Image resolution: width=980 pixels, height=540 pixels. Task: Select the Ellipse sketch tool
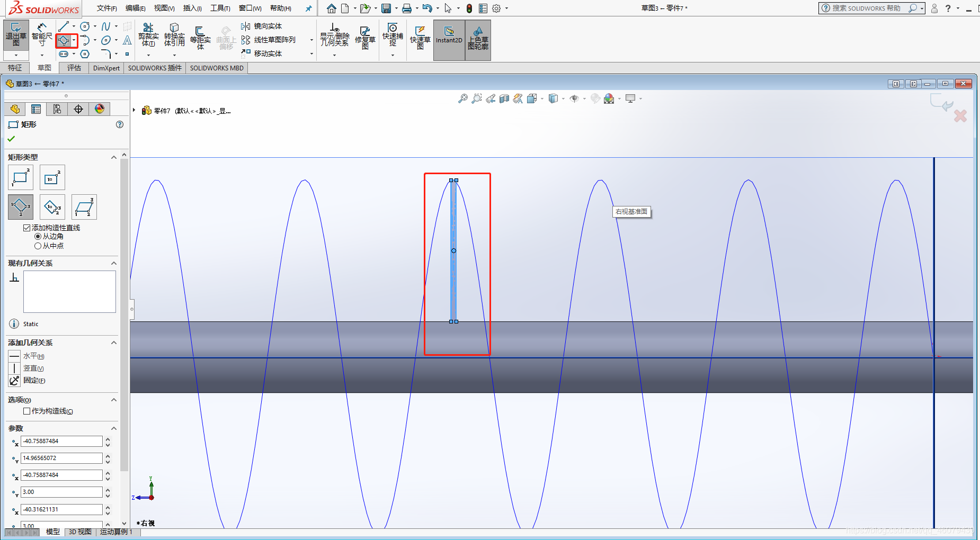click(106, 40)
